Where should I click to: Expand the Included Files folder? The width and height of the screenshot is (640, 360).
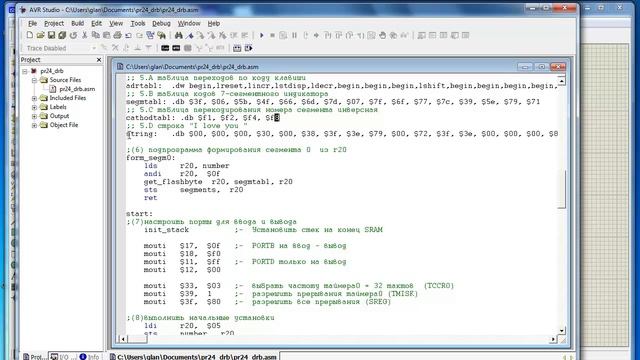[34, 98]
